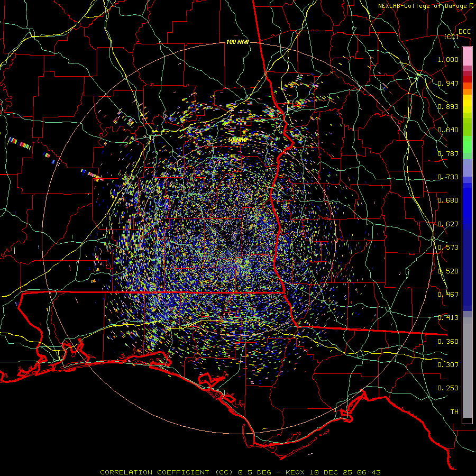
Task: Click the 0.840 scale value
Action: (x=448, y=130)
